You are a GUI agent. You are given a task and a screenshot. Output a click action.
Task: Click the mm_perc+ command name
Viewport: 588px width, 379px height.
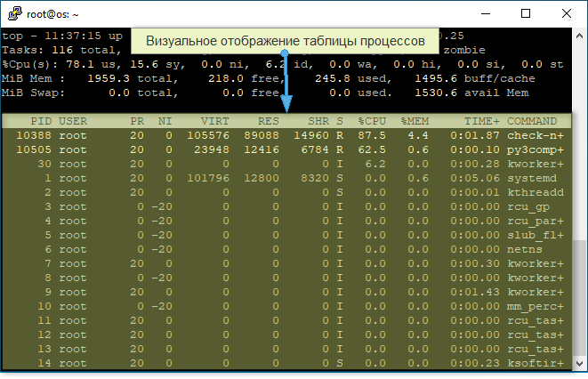pos(536,306)
